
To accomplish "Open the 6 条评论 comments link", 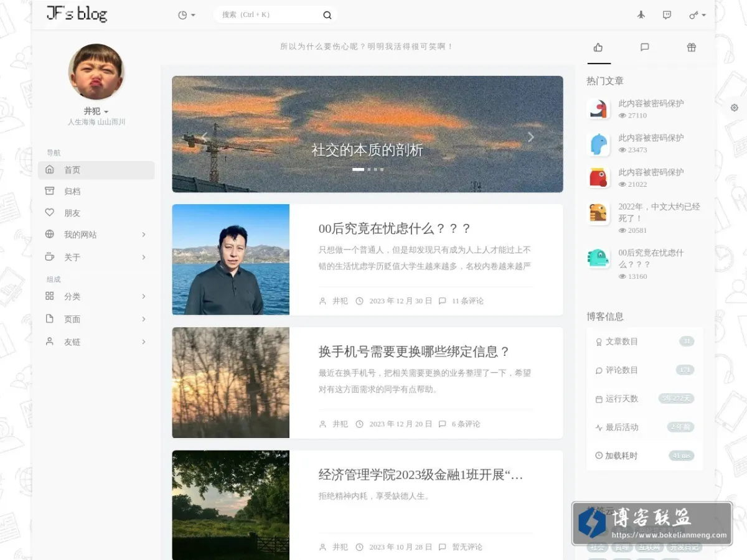I will [466, 424].
